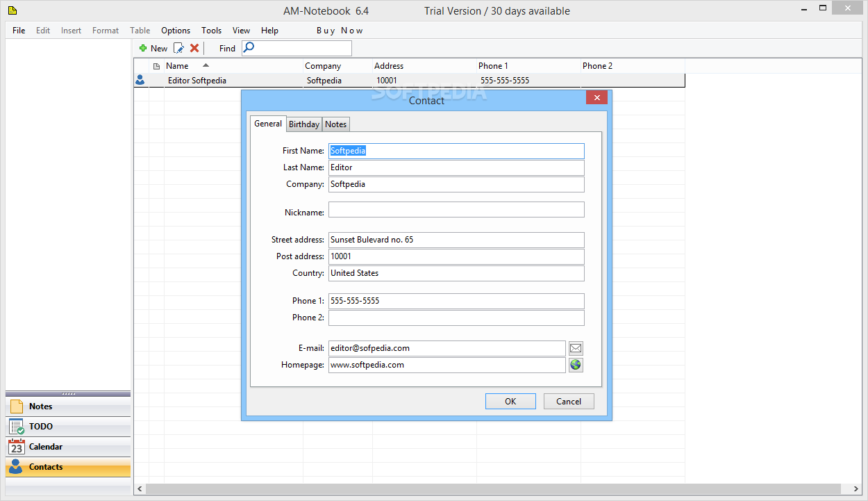868x501 pixels.
Task: Click the Homepage input field
Action: pyautogui.click(x=447, y=365)
